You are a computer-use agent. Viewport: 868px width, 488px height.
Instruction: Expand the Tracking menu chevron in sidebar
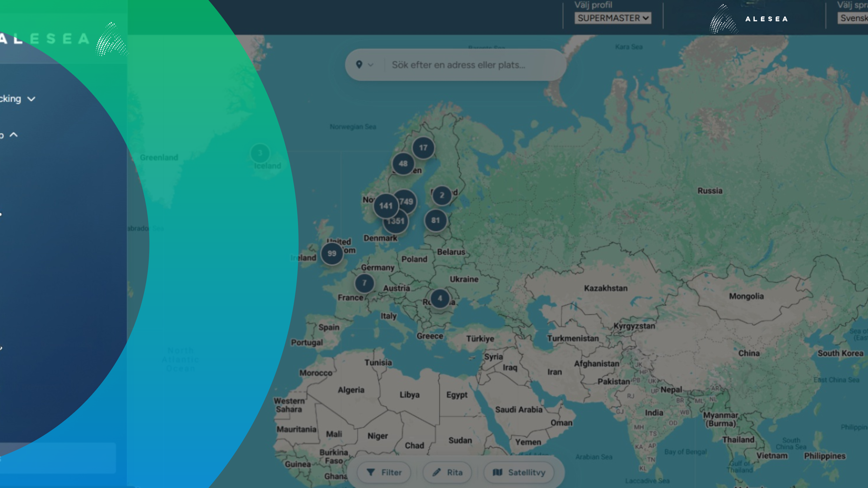pyautogui.click(x=31, y=99)
